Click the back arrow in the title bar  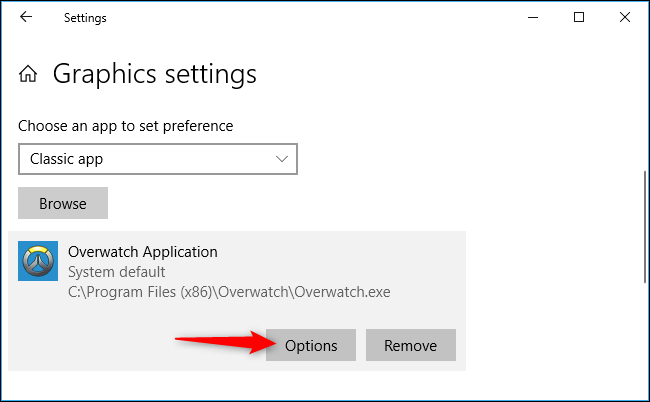coord(25,17)
